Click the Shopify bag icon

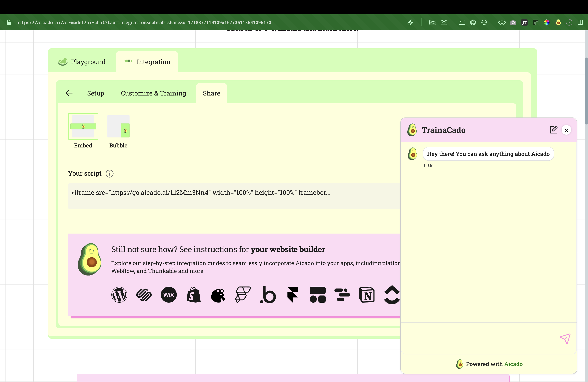[x=193, y=295]
